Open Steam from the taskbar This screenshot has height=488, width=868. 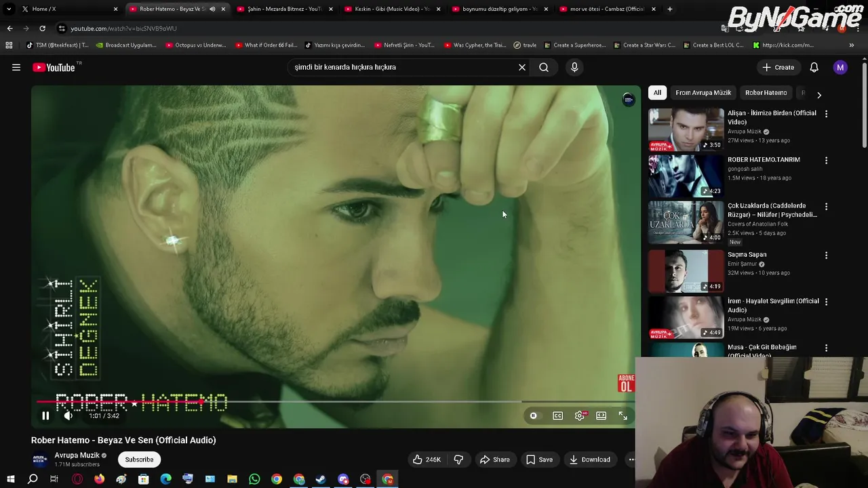coord(321,479)
